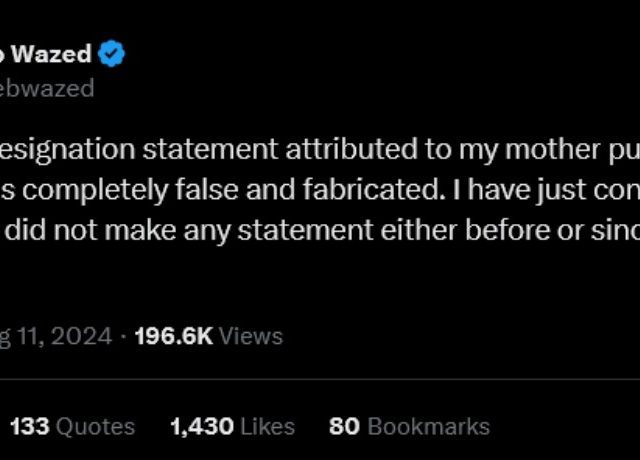
Task: Open the Bookmarks label
Action: [x=429, y=427]
